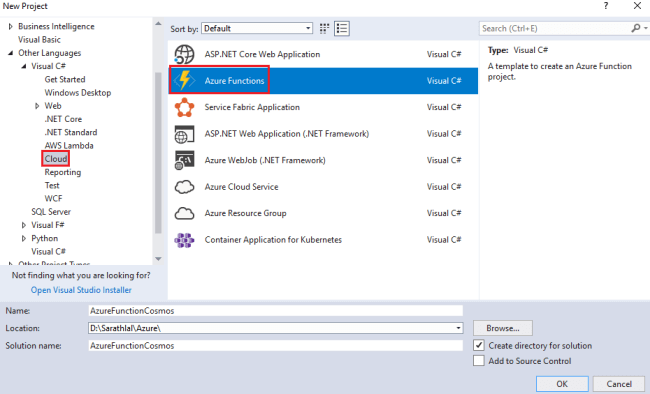This screenshot has height=394, width=650.
Task: Click the Solution name input field
Action: [275, 345]
